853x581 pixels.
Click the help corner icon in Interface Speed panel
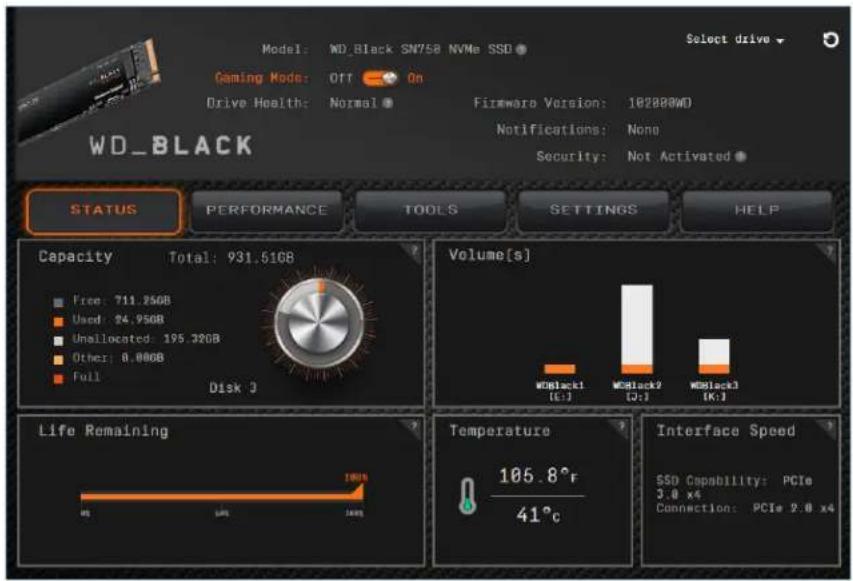tap(829, 427)
